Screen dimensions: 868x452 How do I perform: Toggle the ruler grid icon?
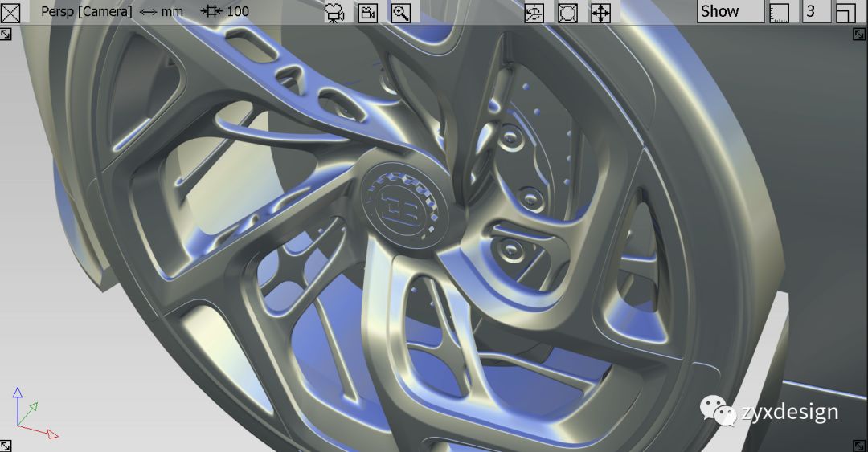pos(780,12)
